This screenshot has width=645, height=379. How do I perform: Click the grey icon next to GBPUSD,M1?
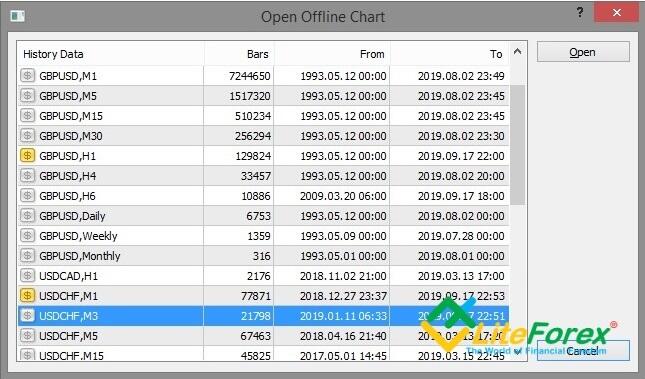click(x=28, y=76)
